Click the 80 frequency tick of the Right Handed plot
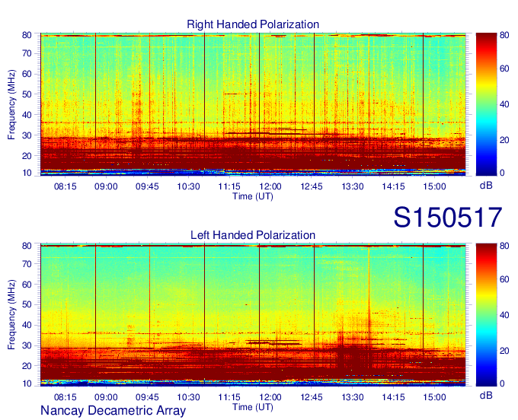518x420 pixels. pos(27,35)
